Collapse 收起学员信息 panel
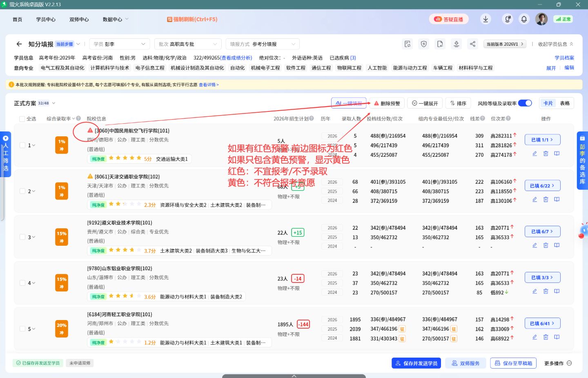588x378 pixels. click(555, 44)
